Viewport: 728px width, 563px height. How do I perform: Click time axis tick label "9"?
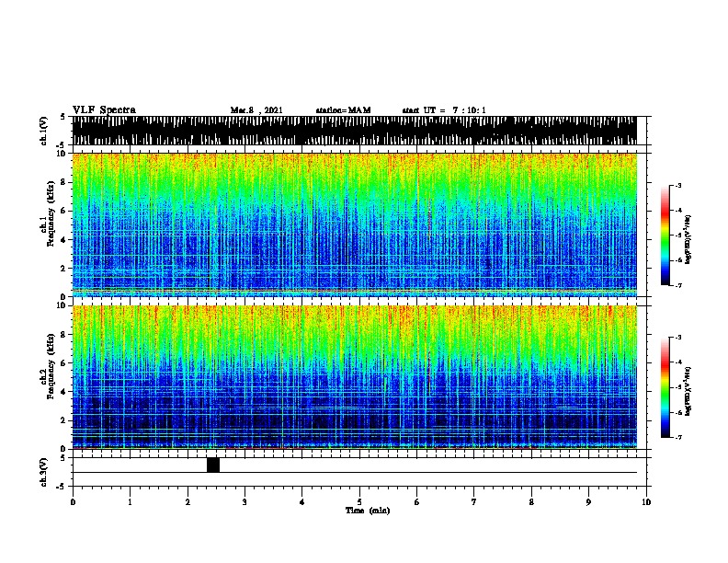point(588,502)
